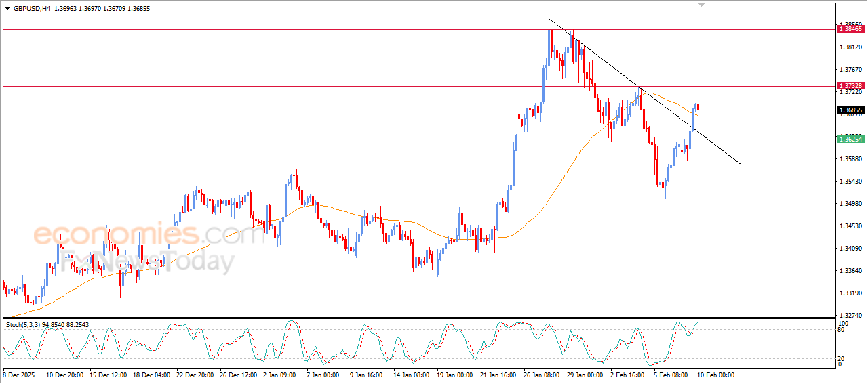Click the 2 Feb 16:00 time label
Viewport: 868px width, 384px height.
point(628,375)
